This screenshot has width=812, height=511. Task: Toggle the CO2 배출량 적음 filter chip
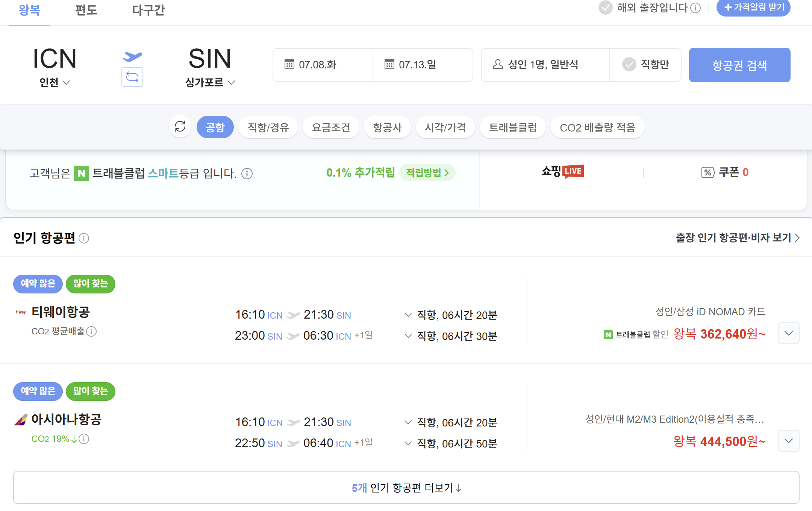(x=597, y=127)
